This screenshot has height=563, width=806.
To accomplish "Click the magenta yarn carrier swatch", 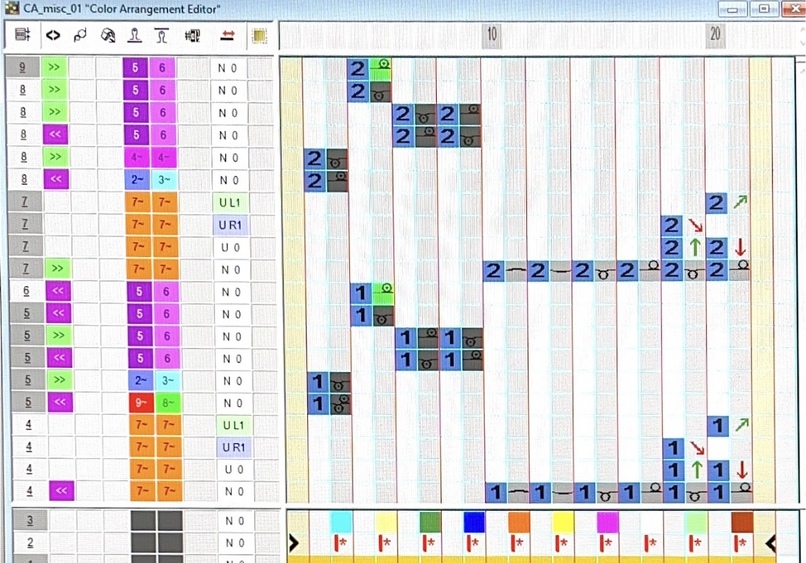I will pos(608,521).
